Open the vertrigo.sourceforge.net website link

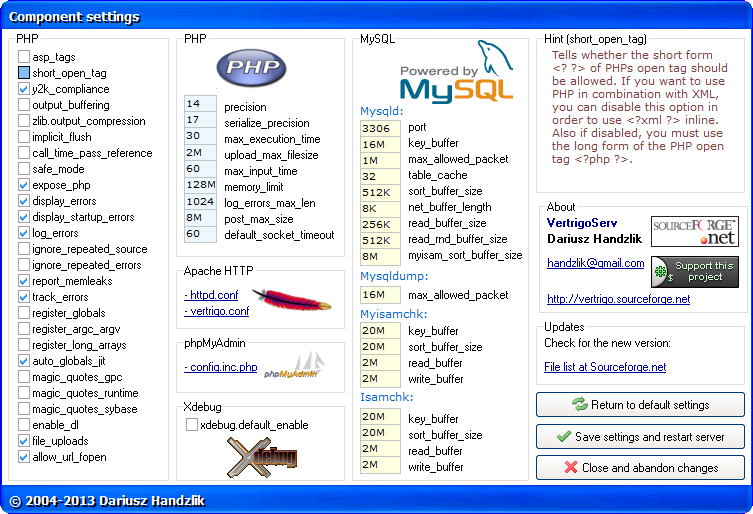point(619,299)
